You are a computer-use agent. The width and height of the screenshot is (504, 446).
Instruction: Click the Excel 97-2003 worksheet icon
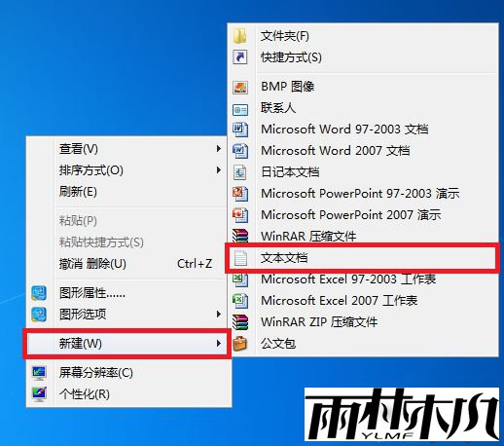(x=240, y=279)
